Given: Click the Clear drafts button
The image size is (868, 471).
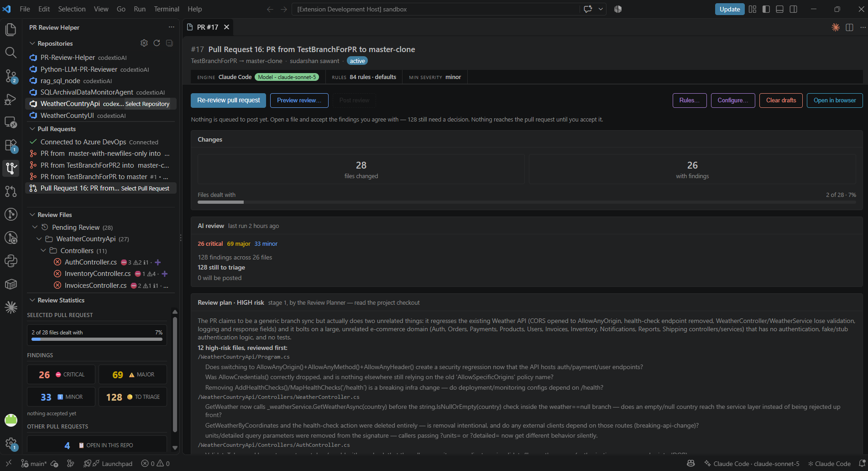Looking at the screenshot, I should point(781,101).
